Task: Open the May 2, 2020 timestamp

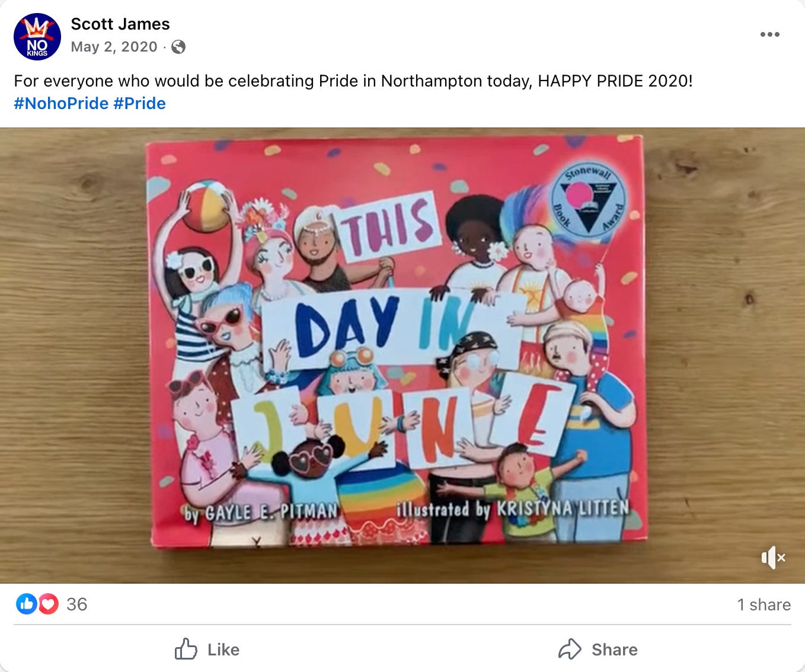Action: pos(114,47)
